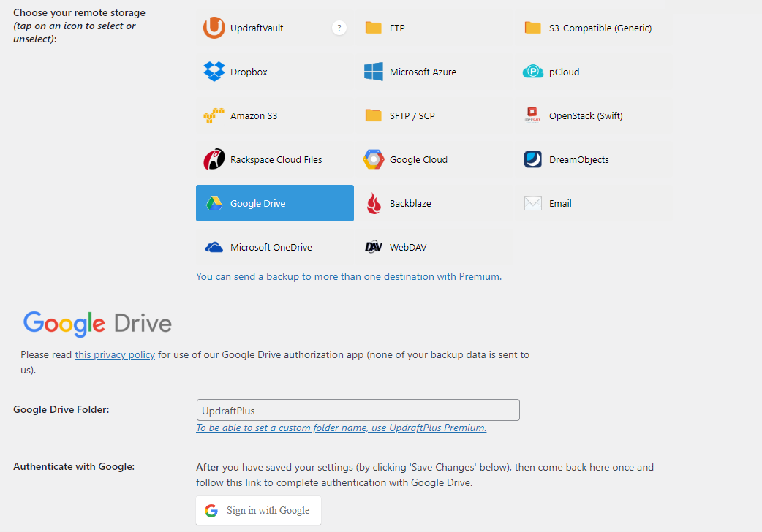The image size is (762, 532).
Task: Select Rackspace Cloud Files icon
Action: click(x=214, y=160)
